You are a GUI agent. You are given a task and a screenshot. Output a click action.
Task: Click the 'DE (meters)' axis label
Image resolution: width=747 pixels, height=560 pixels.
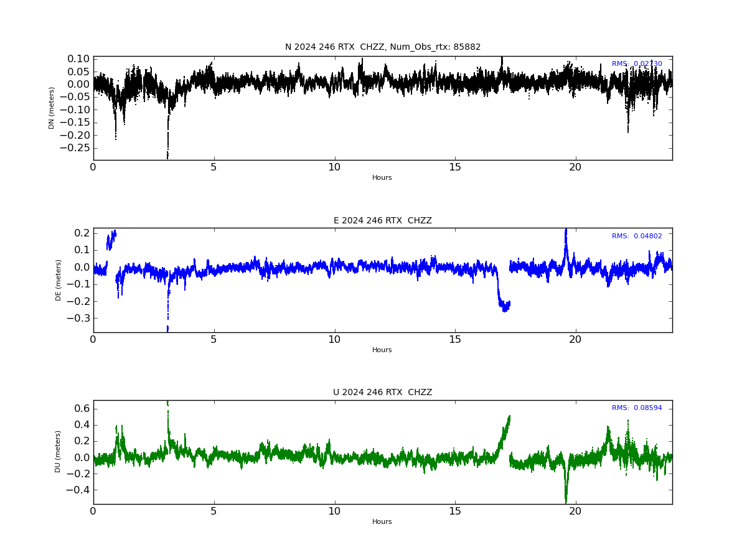coord(59,280)
